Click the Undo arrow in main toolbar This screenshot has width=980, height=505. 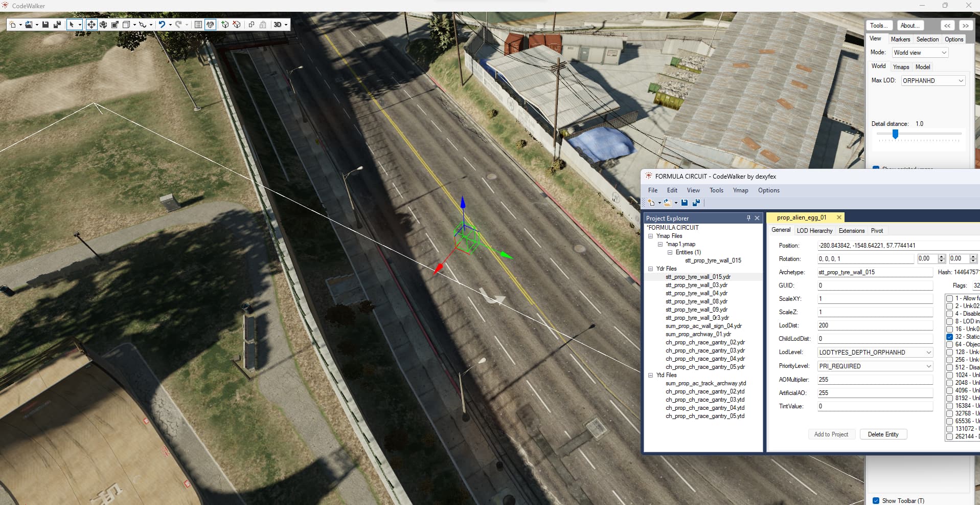tap(162, 25)
